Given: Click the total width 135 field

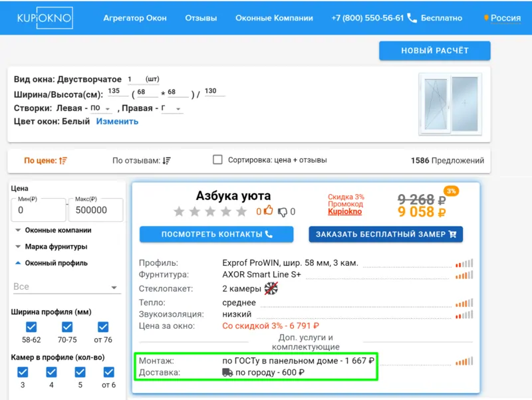Looking at the screenshot, I should (x=118, y=92).
